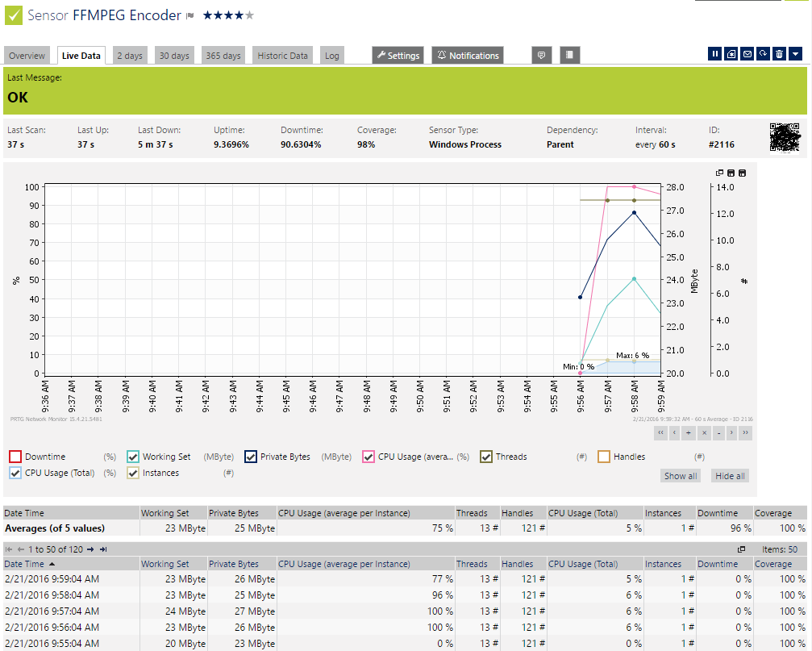This screenshot has height=651, width=812.
Task: Click the Hide all button
Action: (x=730, y=476)
